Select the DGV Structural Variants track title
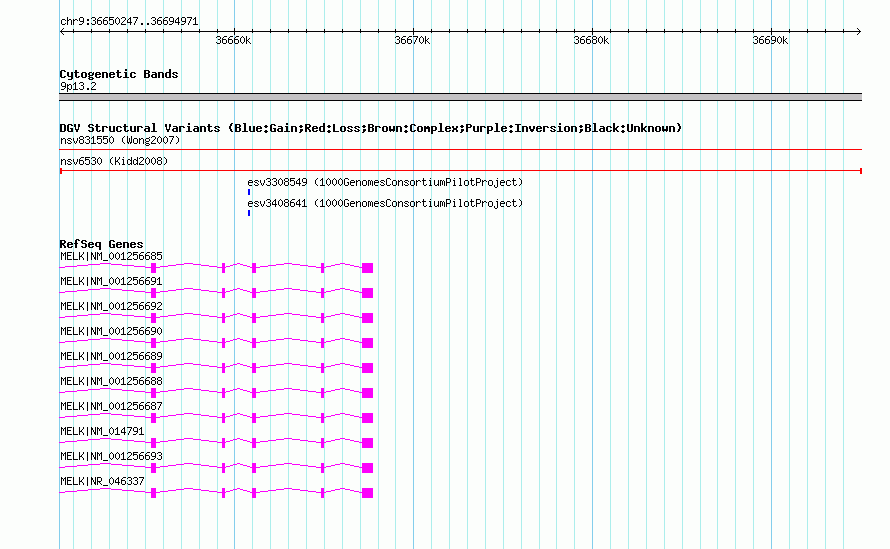This screenshot has width=890, height=549. coord(371,128)
